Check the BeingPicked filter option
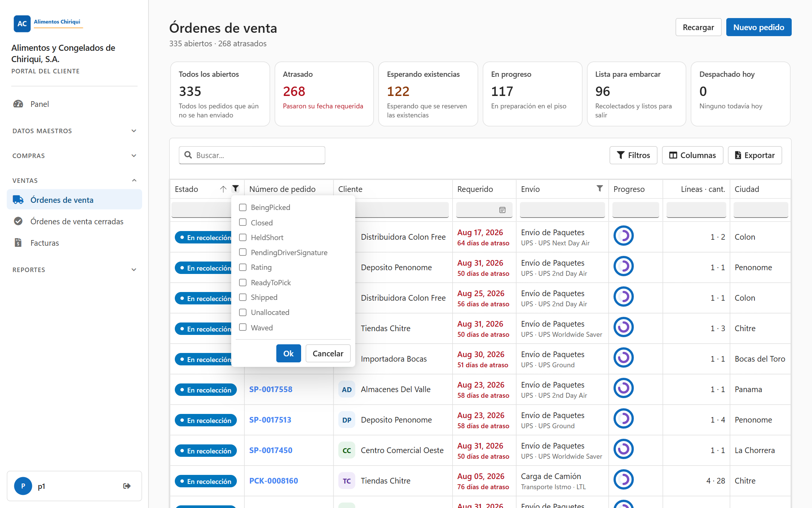Viewport: 812px width, 508px height. click(x=243, y=207)
